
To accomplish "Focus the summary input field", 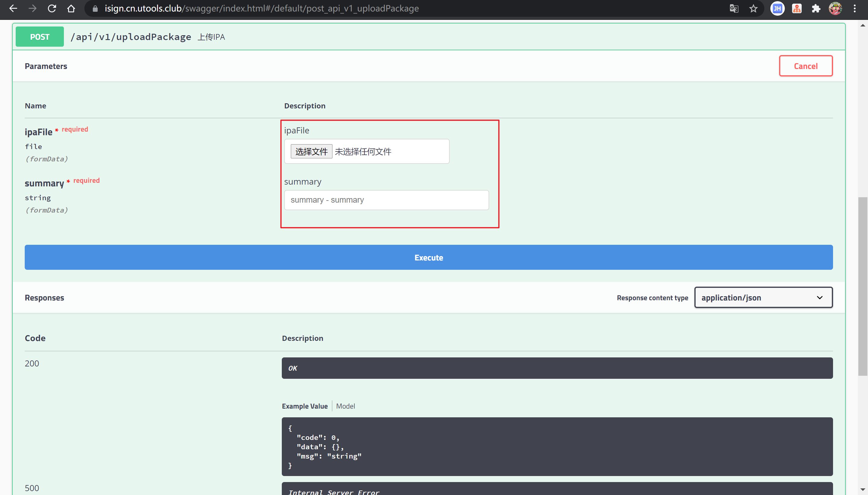I will tap(387, 200).
